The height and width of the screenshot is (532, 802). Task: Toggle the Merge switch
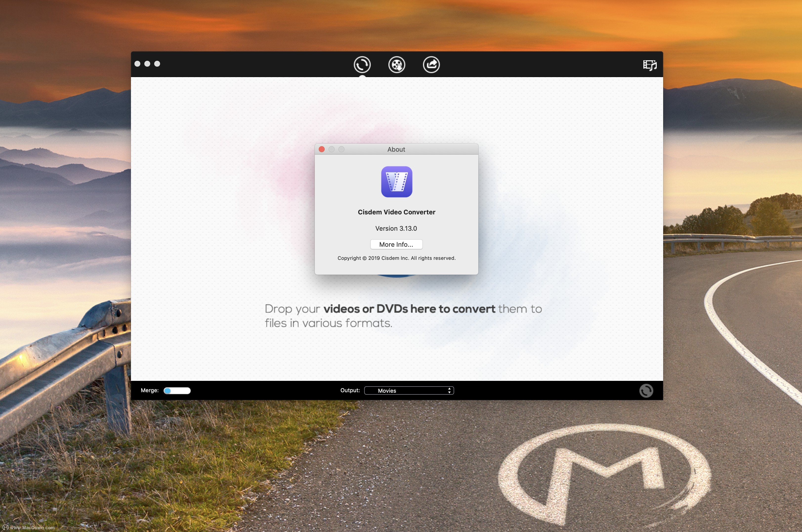[177, 390]
